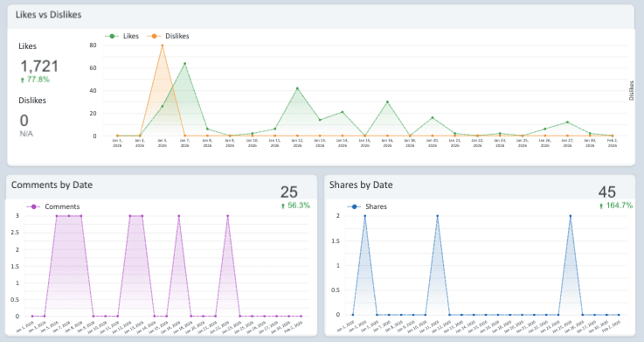Click the 164.7% shares change value

point(620,206)
